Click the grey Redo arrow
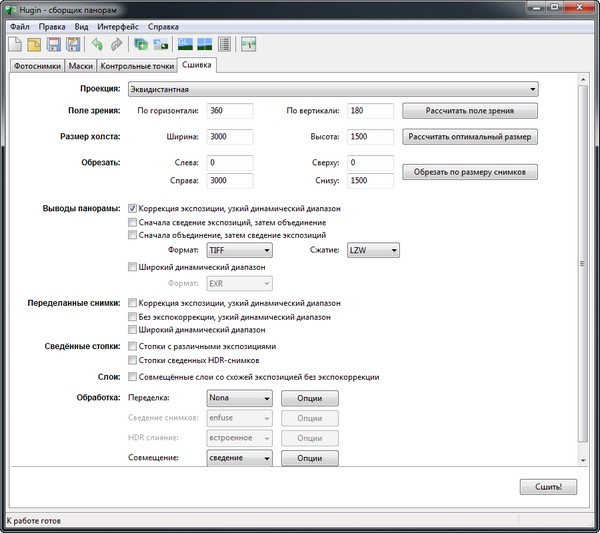 [x=116, y=44]
